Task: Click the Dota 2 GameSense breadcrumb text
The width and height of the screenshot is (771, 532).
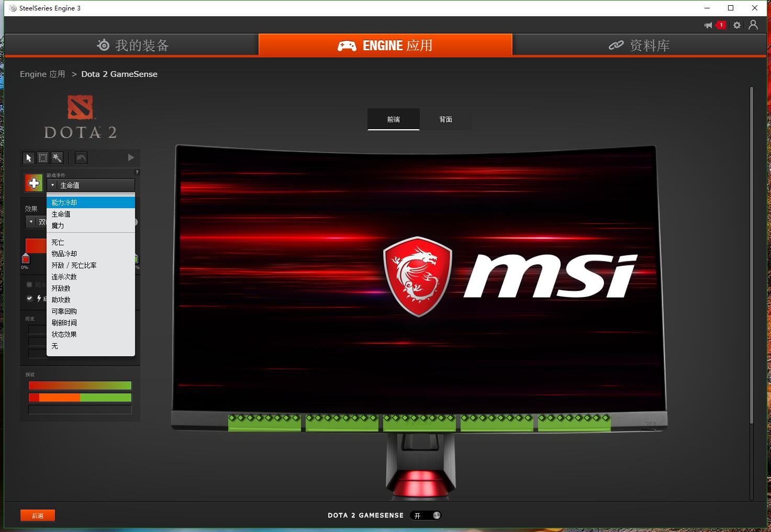Action: [x=119, y=74]
